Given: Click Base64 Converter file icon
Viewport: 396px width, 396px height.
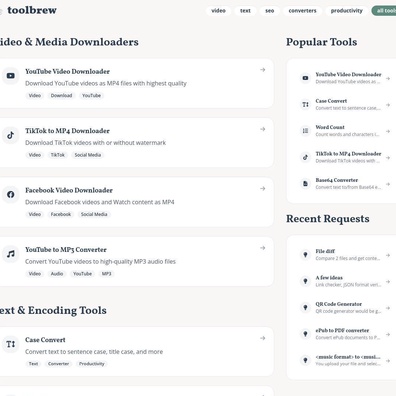Looking at the screenshot, I should 305,183.
